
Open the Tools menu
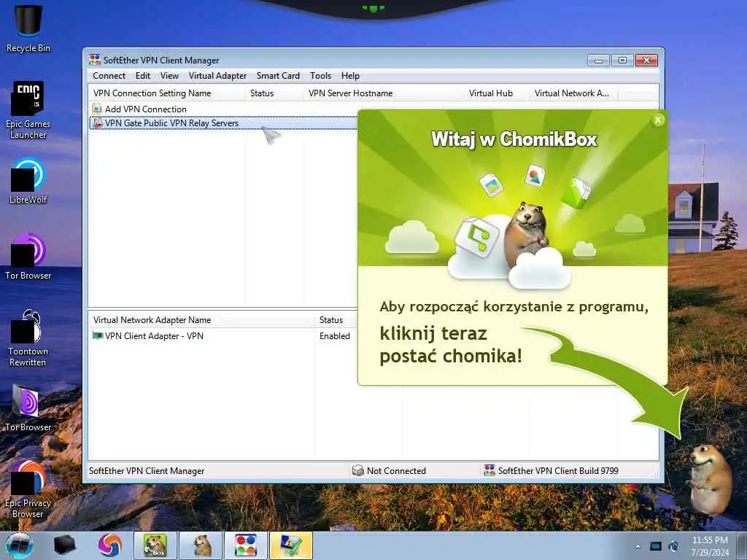tap(320, 76)
